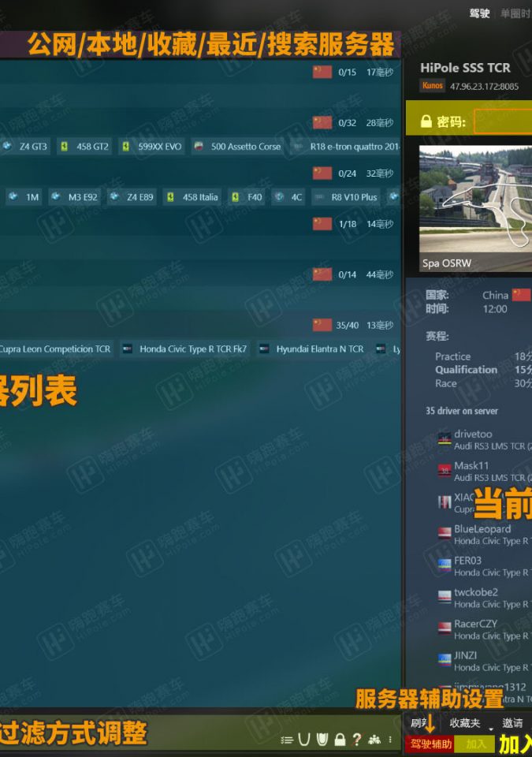Click the skin icon of driver BlueLeopard

(445, 534)
